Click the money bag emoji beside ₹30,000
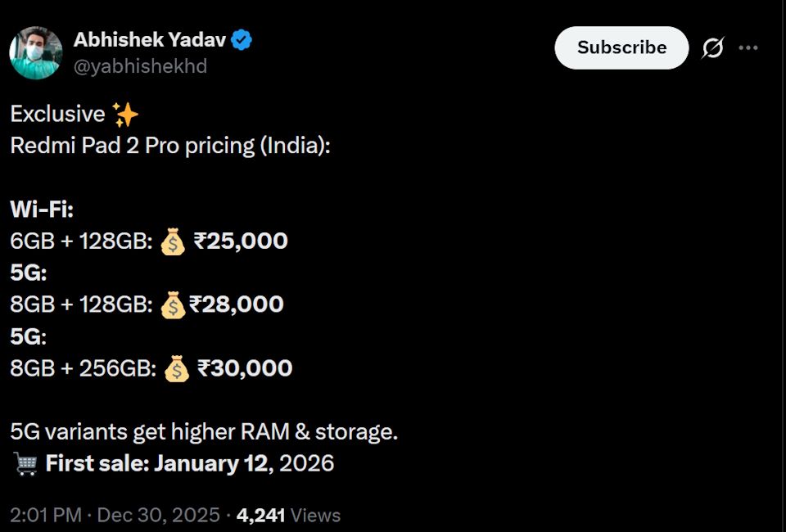Viewport: 786px width, 532px height. point(176,368)
